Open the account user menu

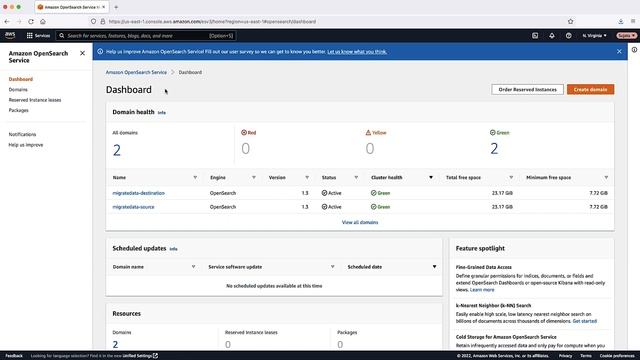627,36
